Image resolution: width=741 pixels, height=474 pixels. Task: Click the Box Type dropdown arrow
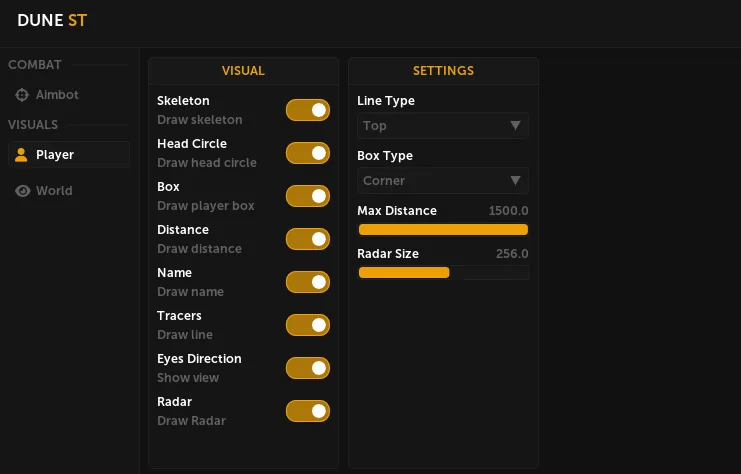click(x=516, y=181)
